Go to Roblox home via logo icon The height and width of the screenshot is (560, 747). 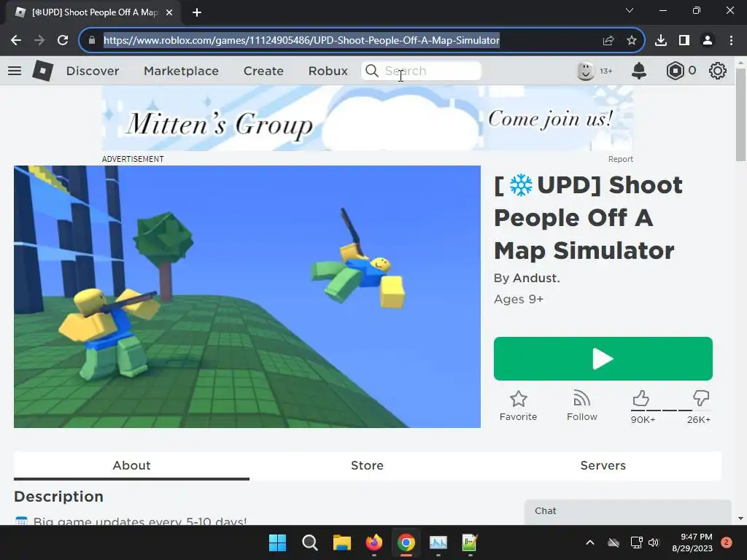(x=43, y=71)
